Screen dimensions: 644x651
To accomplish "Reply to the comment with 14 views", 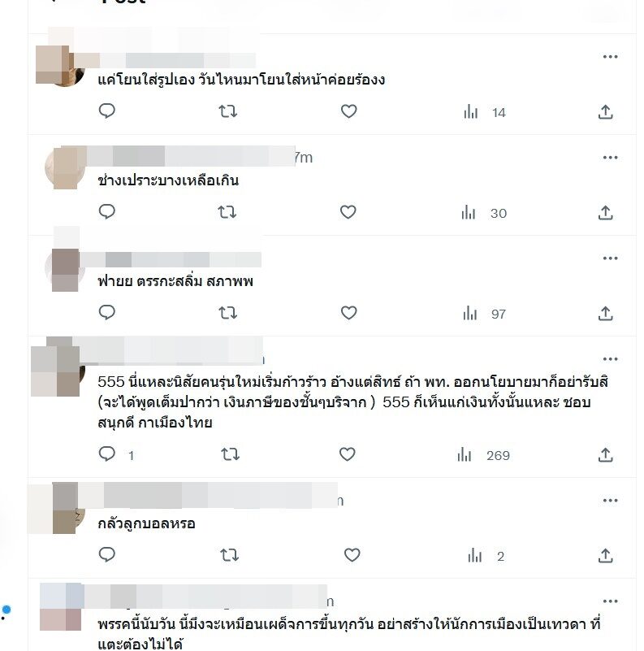I will tap(106, 111).
